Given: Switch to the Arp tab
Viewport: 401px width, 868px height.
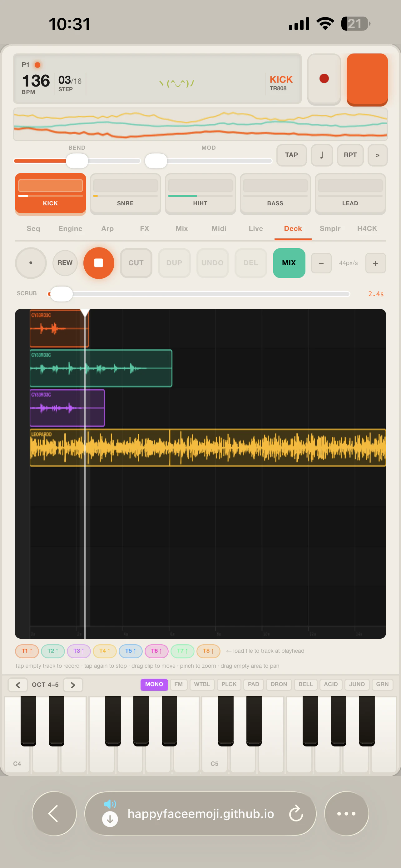Looking at the screenshot, I should (x=107, y=228).
